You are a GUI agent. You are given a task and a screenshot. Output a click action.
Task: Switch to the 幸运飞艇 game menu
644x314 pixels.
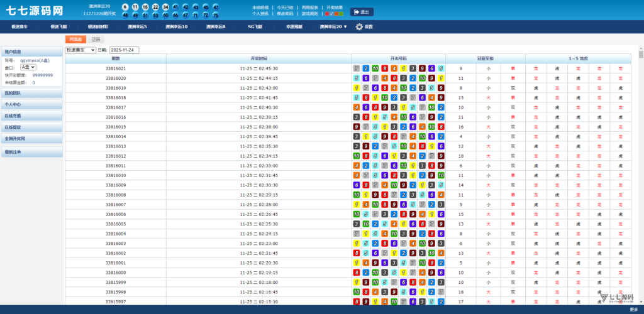coord(294,26)
